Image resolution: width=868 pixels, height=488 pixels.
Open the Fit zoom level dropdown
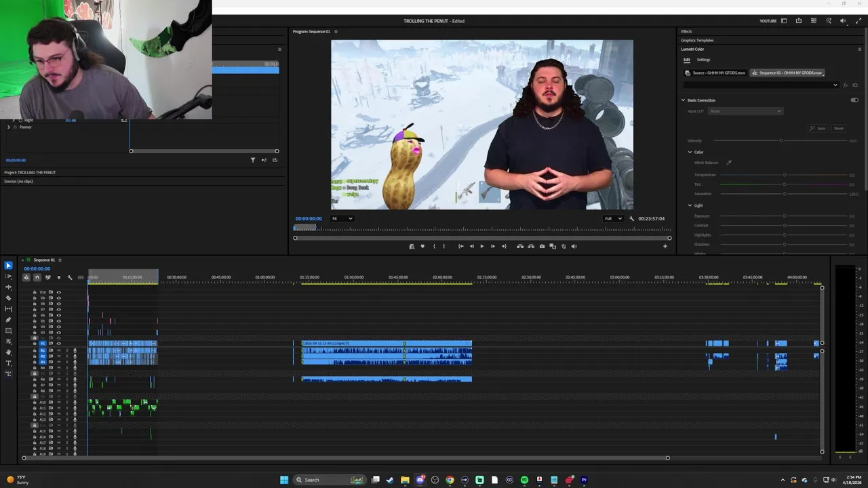pos(342,218)
